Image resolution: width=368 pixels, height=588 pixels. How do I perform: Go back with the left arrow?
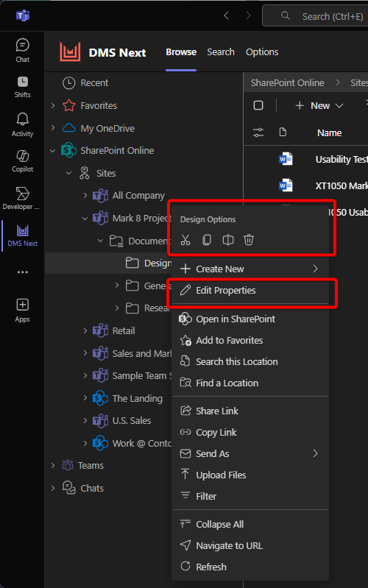point(226,15)
